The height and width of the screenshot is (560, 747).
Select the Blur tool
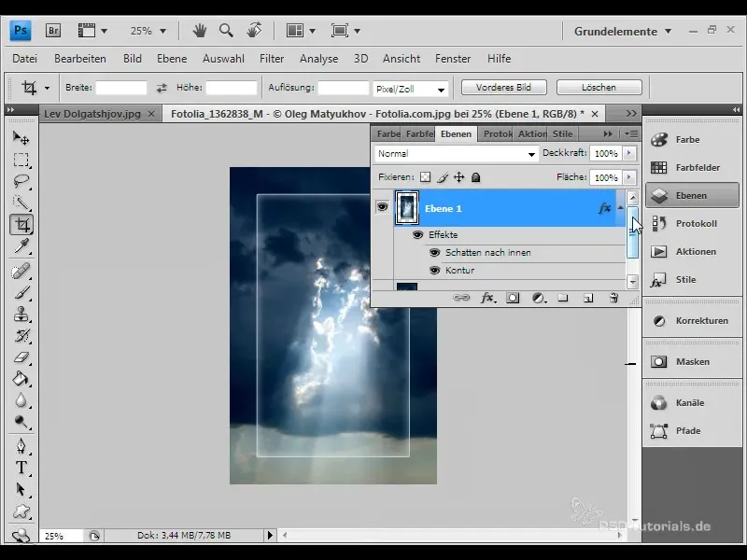(21, 400)
